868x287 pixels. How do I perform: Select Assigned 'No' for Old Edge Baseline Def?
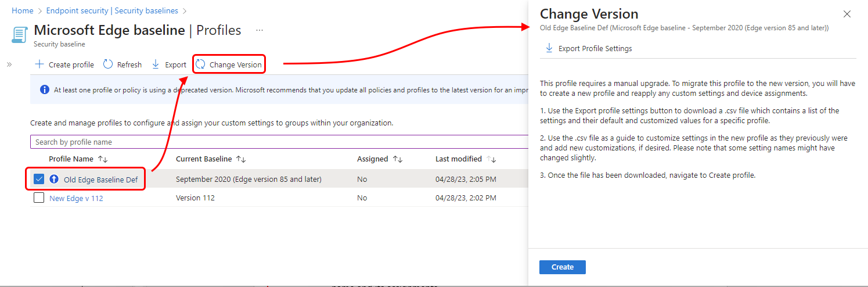[x=362, y=180]
